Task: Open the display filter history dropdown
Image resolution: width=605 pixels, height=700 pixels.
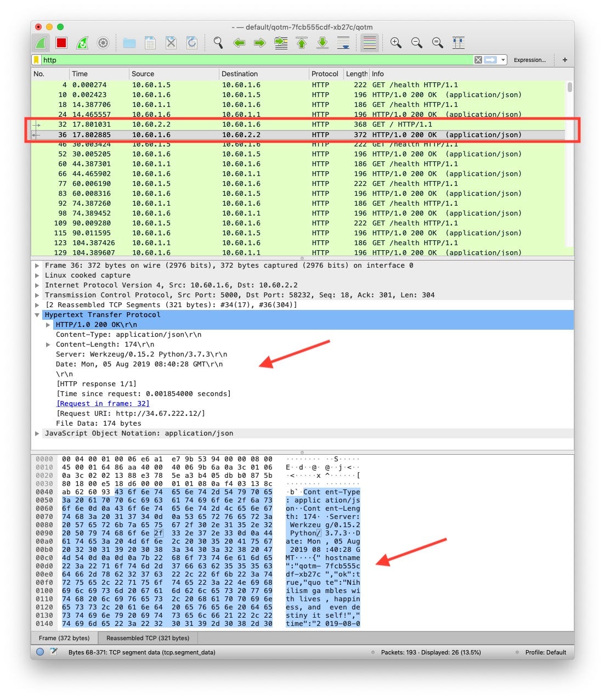Action: pos(502,60)
